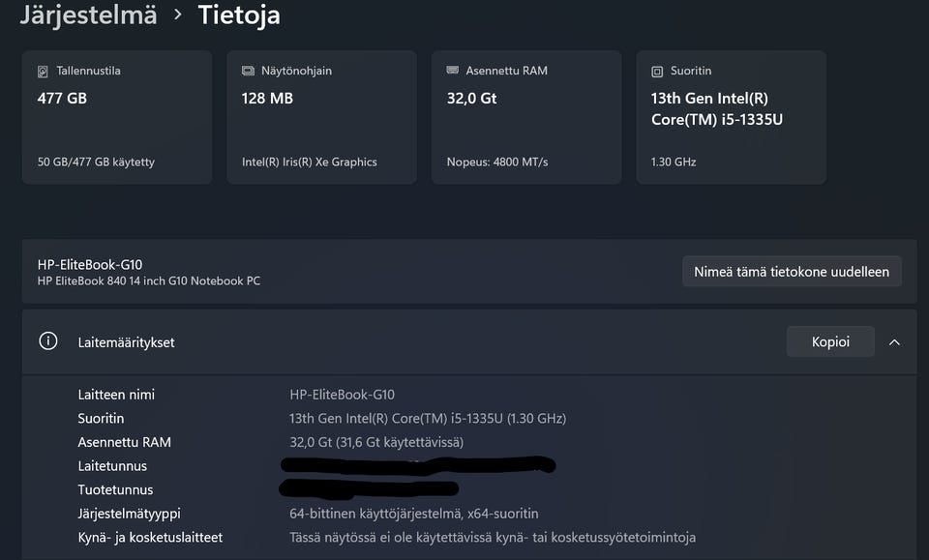This screenshot has width=929, height=560.
Task: Click the processor icon beside Suoritin
Action: point(657,72)
